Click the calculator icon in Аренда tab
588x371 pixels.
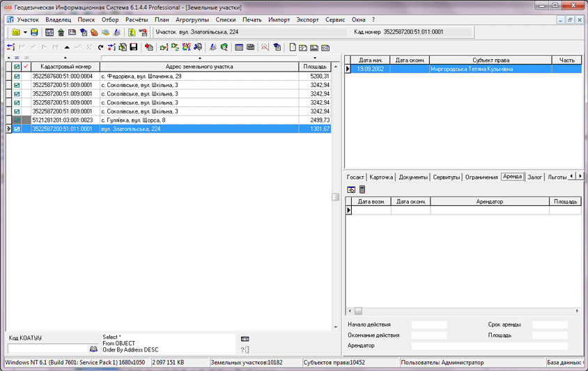[362, 189]
